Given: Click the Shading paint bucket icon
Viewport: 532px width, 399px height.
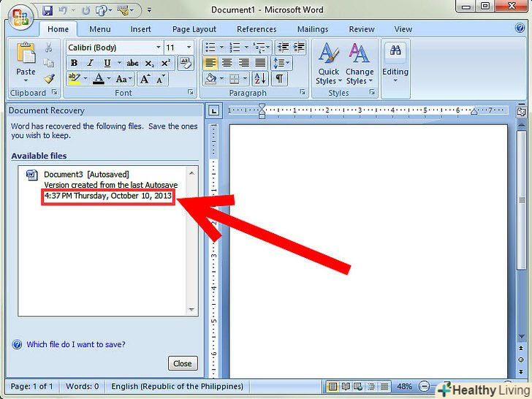Looking at the screenshot, I should pos(210,79).
